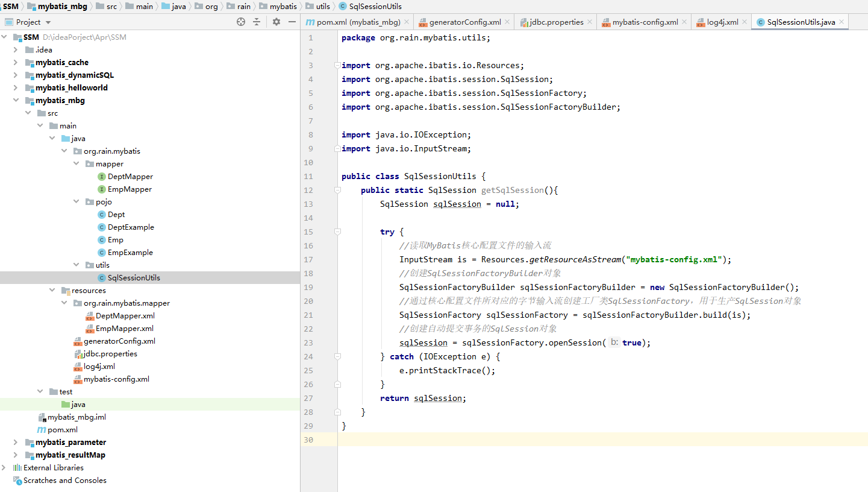Select the resources folder
Viewport: 868px width, 492px height.
point(84,290)
